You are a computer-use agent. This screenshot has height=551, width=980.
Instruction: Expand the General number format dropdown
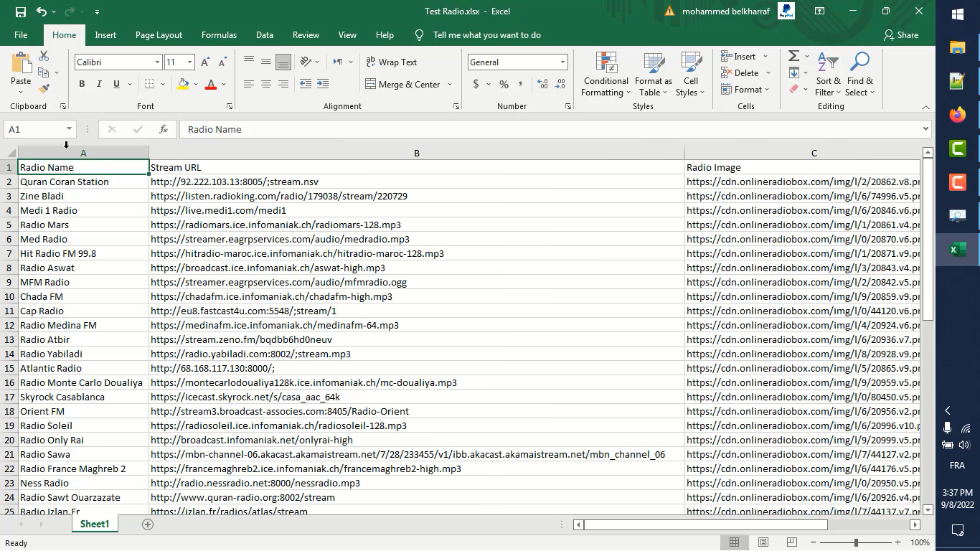click(x=562, y=62)
